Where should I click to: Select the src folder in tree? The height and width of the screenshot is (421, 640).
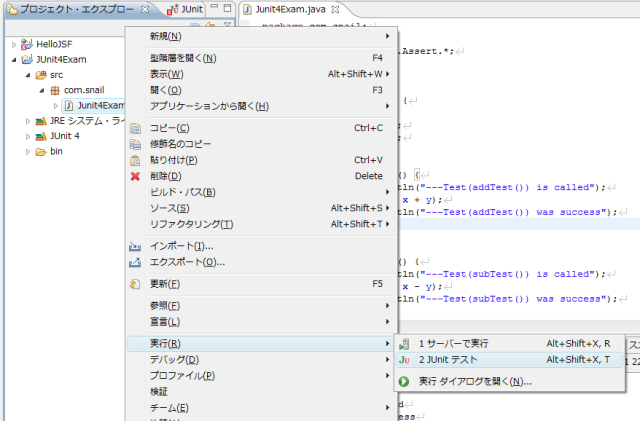click(57, 75)
